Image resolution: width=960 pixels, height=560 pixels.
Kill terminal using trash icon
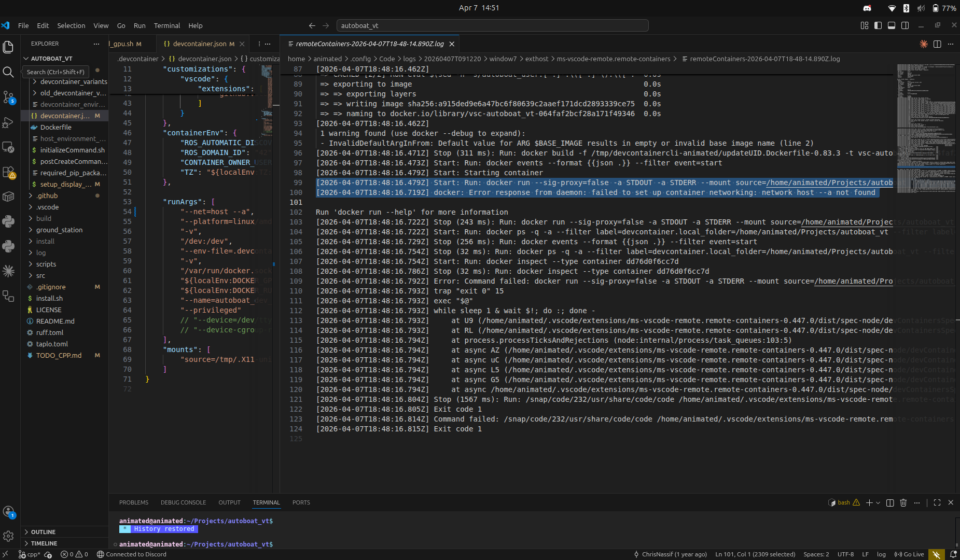[903, 502]
